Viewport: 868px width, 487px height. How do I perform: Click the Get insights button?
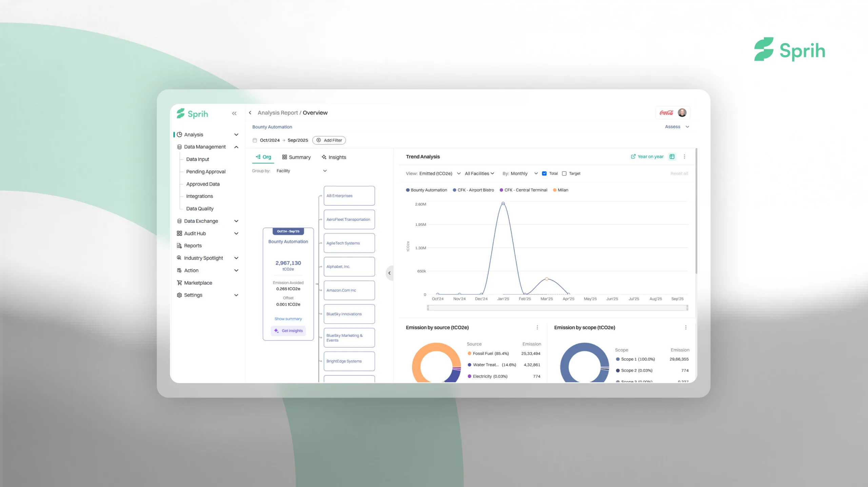(x=288, y=331)
